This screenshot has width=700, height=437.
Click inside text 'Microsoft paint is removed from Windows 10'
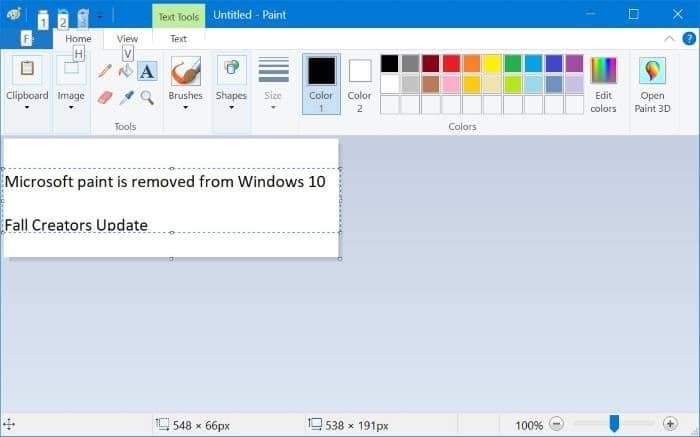[x=165, y=182]
